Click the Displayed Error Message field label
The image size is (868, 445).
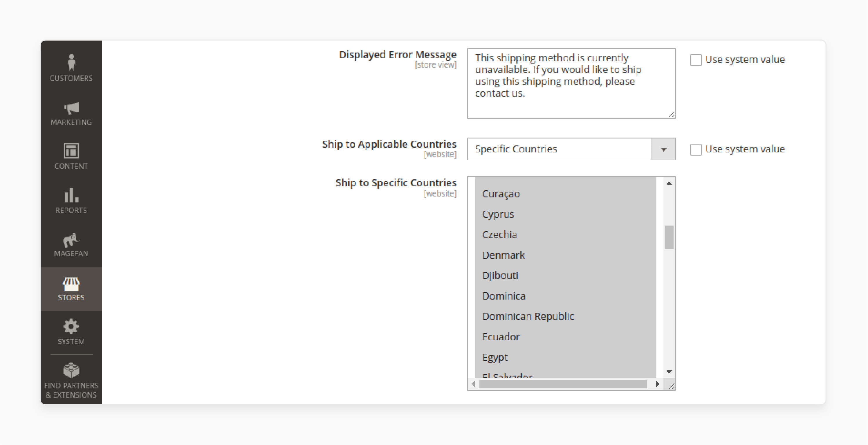click(398, 55)
